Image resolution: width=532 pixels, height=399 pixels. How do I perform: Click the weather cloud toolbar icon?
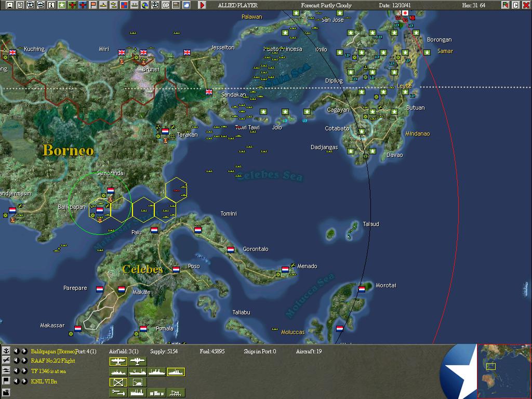187,5
